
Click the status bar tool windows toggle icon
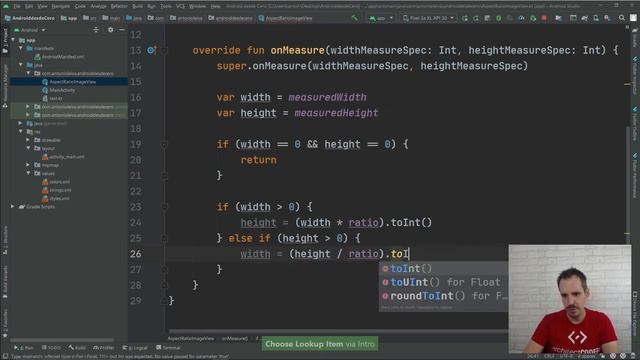click(4, 356)
